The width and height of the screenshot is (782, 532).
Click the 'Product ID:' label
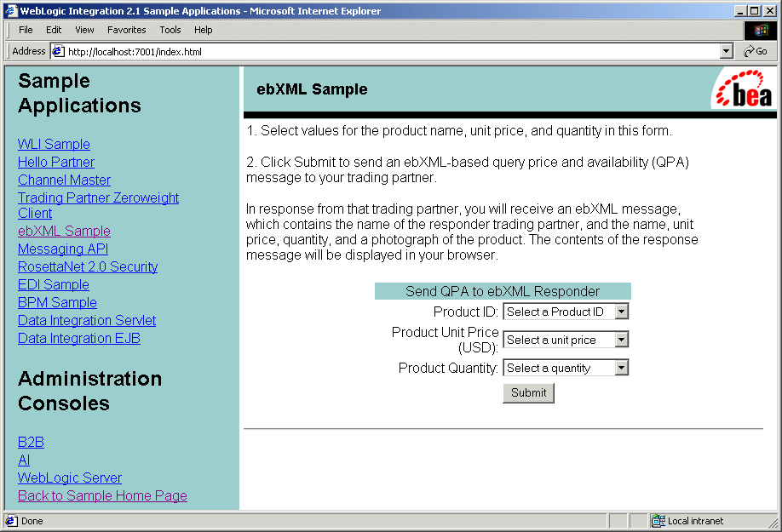pyautogui.click(x=466, y=312)
